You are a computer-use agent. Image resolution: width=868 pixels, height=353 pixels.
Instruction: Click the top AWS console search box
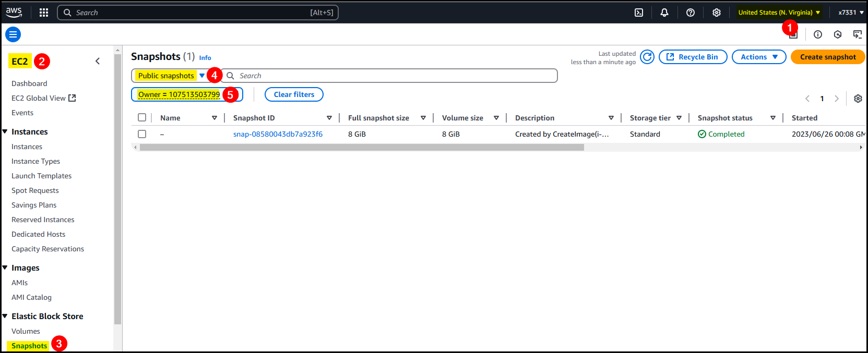[x=198, y=13]
